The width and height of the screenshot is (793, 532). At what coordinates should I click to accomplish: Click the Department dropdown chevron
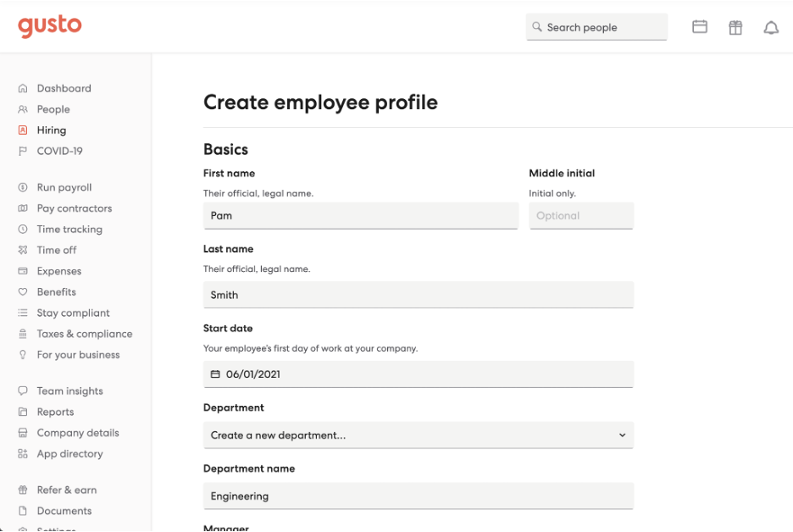coord(622,435)
